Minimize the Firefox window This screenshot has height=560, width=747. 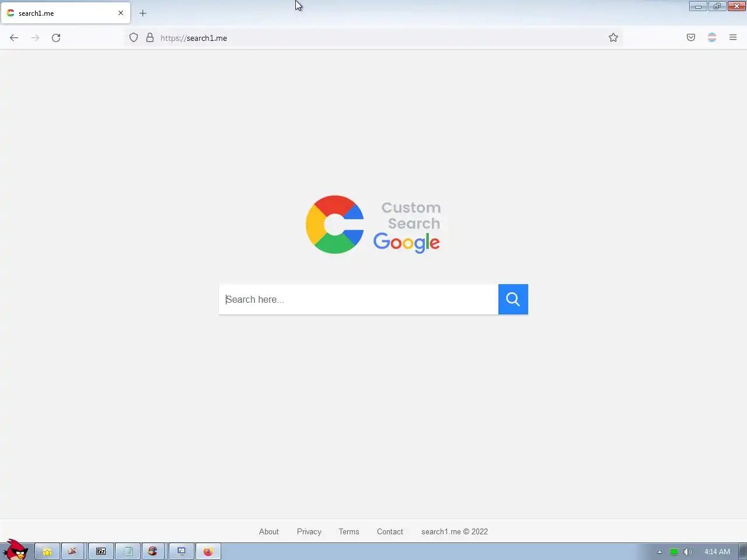pos(698,6)
